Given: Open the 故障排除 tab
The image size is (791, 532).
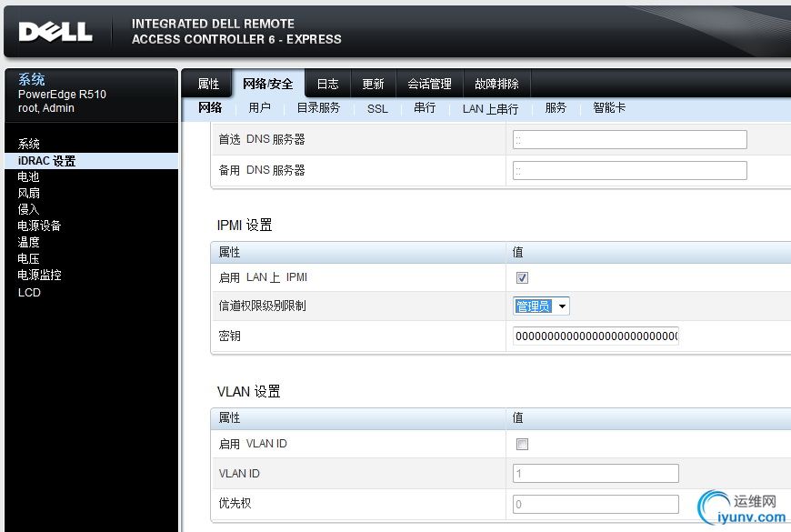Looking at the screenshot, I should coord(496,84).
